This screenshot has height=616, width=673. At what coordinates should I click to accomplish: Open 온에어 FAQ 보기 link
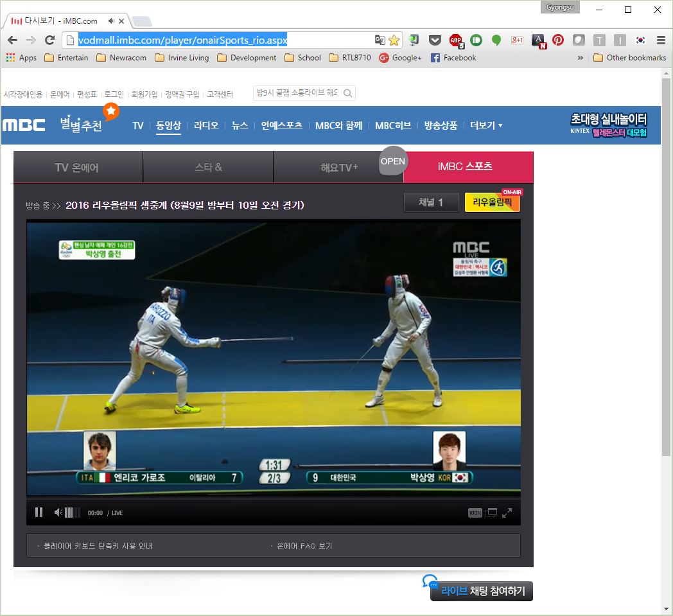[304, 545]
